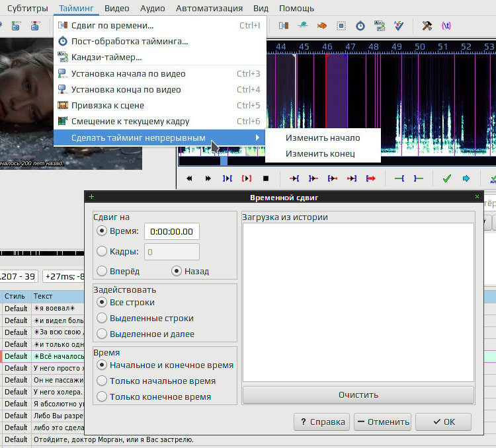Image resolution: width=496 pixels, height=448 pixels.
Task: Add lead-in green bracket icon
Action: (399, 178)
